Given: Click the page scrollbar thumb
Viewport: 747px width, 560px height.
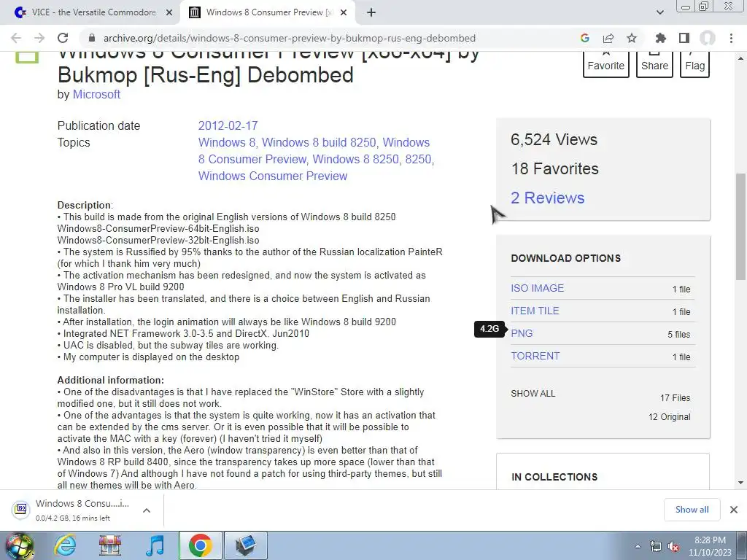Looking at the screenshot, I should [x=740, y=226].
